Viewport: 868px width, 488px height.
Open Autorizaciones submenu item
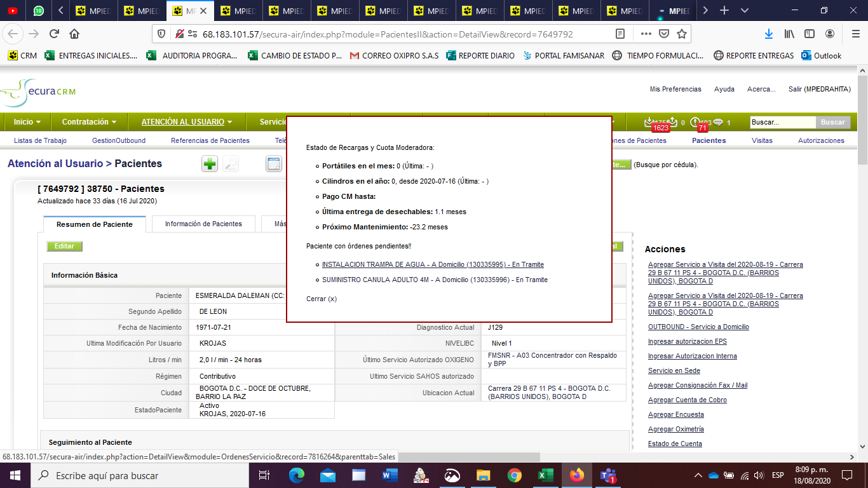[821, 140]
